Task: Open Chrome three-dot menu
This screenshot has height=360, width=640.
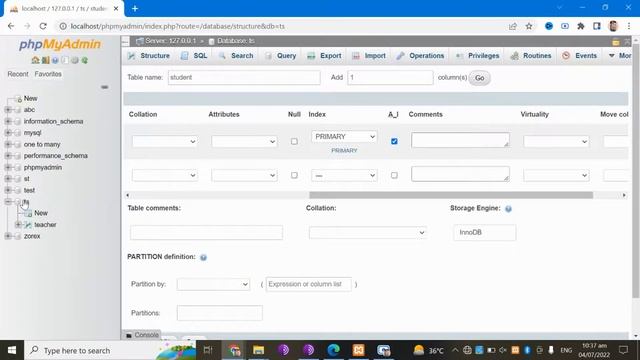Action: coord(629,26)
